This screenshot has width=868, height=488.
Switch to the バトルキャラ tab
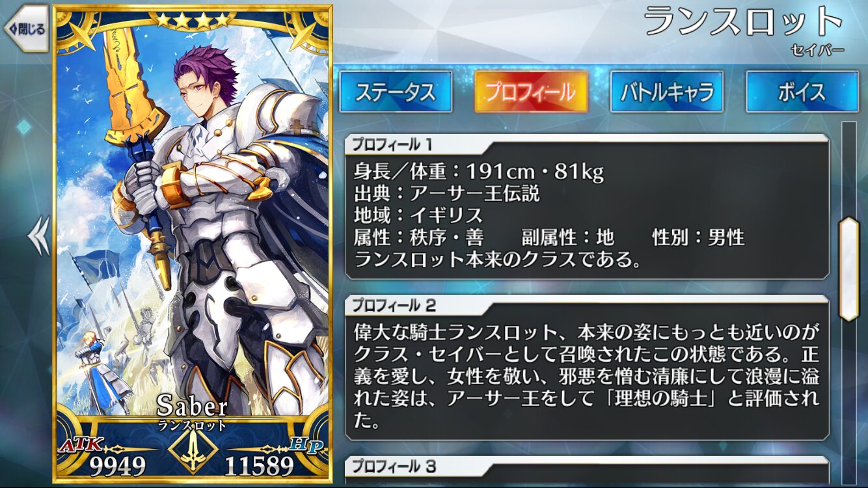(667, 92)
